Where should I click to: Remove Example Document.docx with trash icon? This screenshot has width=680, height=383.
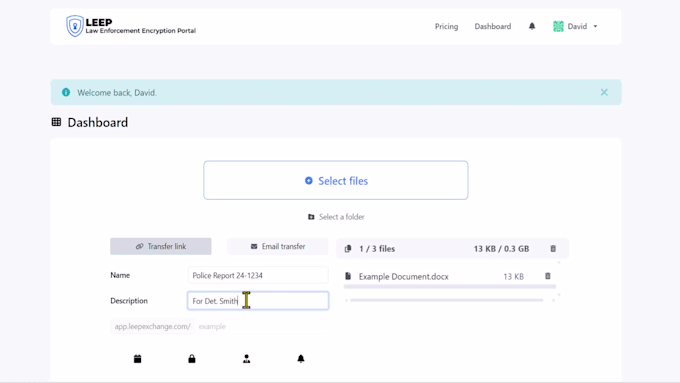548,276
